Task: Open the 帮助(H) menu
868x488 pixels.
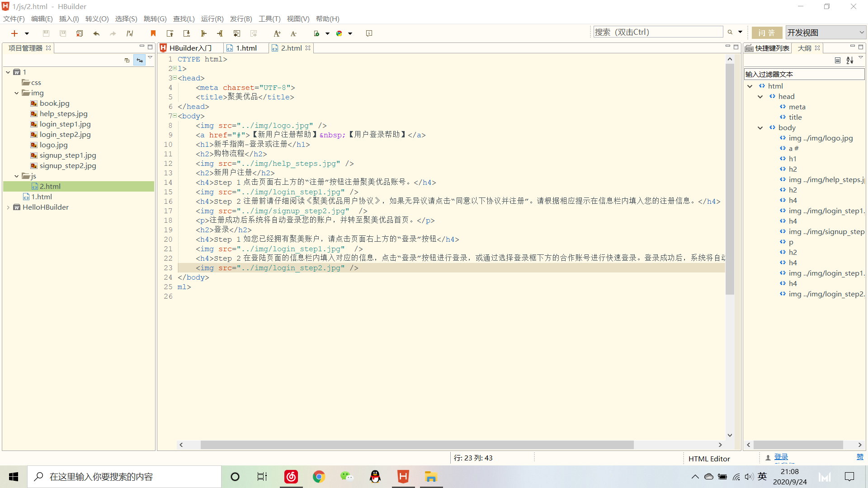Action: click(327, 19)
